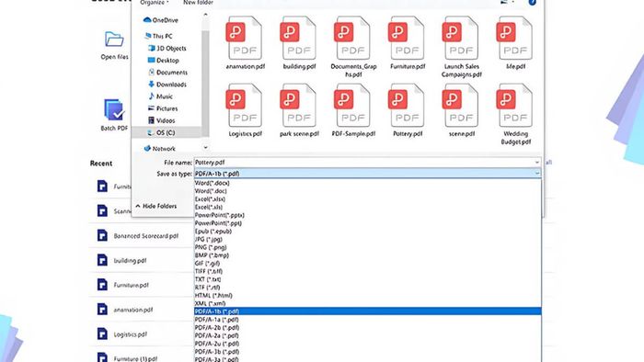Expand the File name history dropdown arrow

536,163
